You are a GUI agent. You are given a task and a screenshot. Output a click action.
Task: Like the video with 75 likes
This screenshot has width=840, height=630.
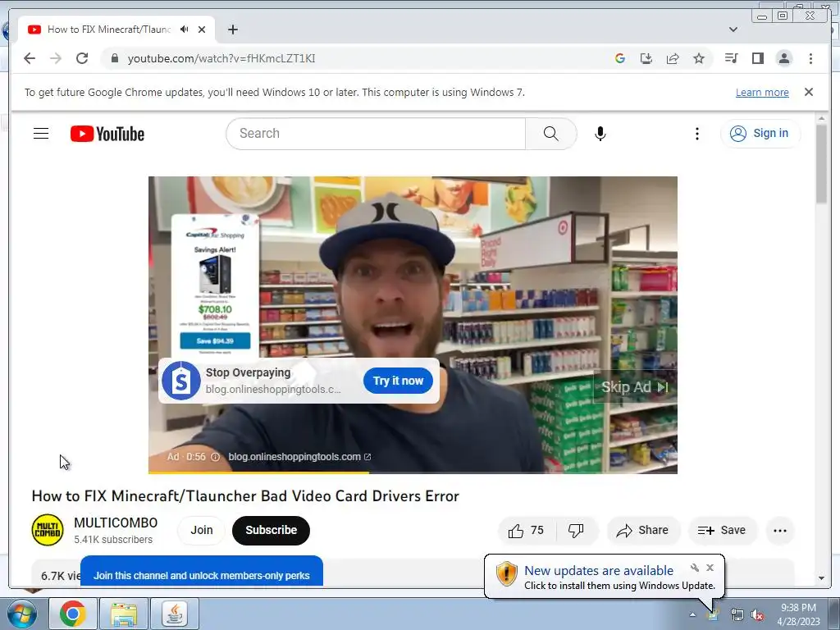tap(526, 531)
